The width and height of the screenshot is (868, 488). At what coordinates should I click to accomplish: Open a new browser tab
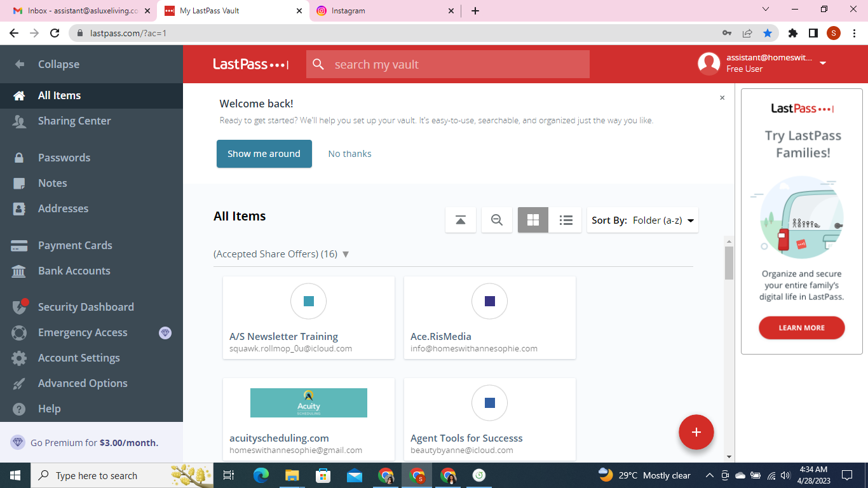point(475,11)
